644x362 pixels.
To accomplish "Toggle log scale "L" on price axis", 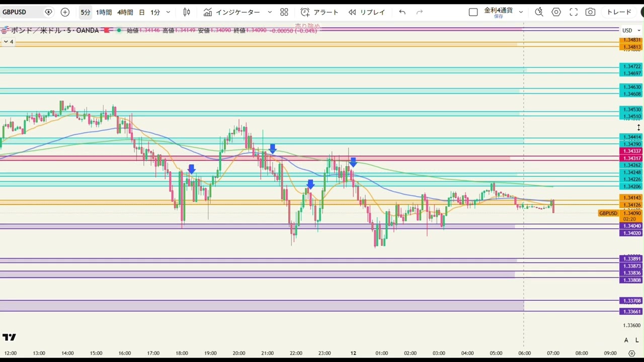I will pos(637,340).
